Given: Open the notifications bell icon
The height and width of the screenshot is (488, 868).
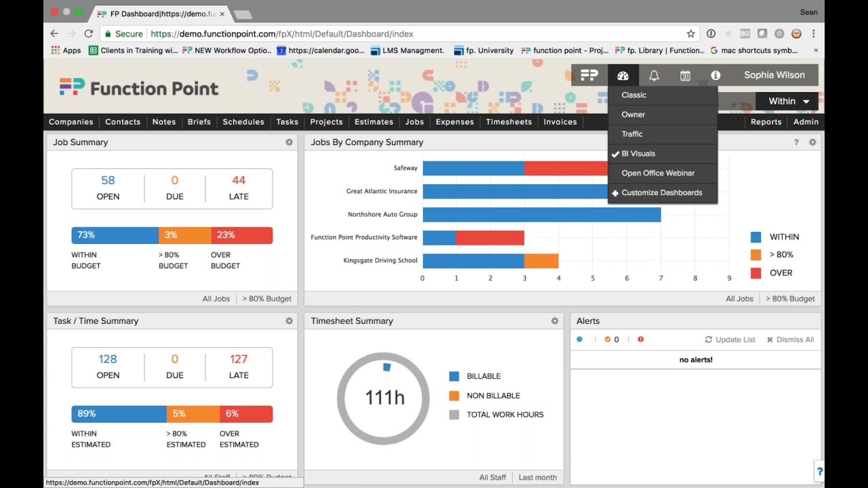Looking at the screenshot, I should tap(654, 75).
